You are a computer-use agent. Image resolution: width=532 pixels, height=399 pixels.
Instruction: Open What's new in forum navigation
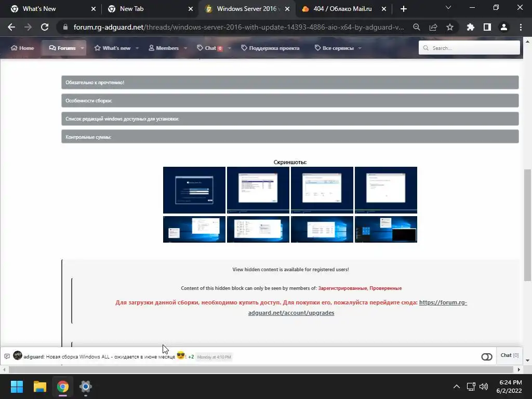click(112, 48)
